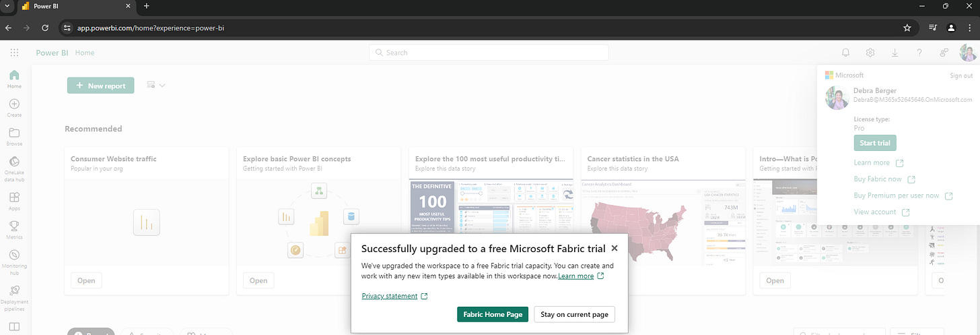The height and width of the screenshot is (335, 980).
Task: Choose Stay on current page
Action: coord(574,314)
